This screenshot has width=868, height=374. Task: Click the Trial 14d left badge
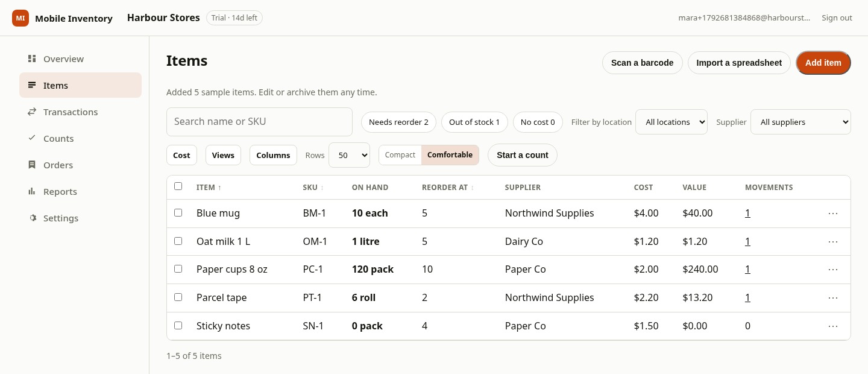click(x=234, y=18)
